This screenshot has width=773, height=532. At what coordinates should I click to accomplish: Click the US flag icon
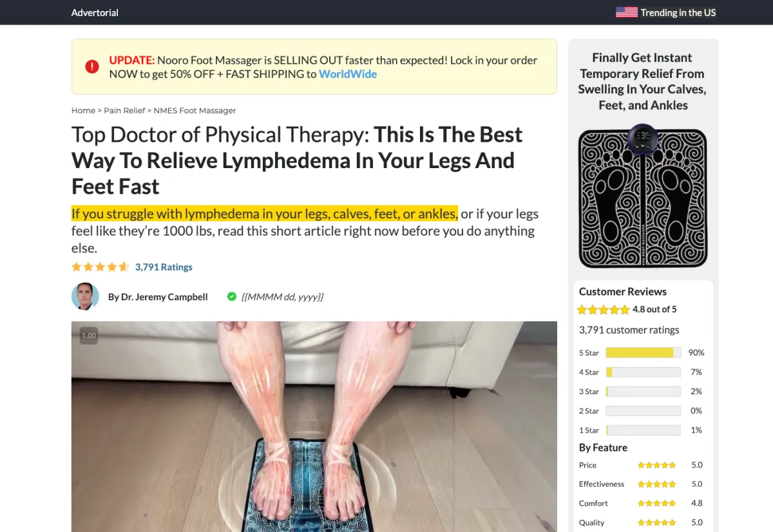coord(626,12)
